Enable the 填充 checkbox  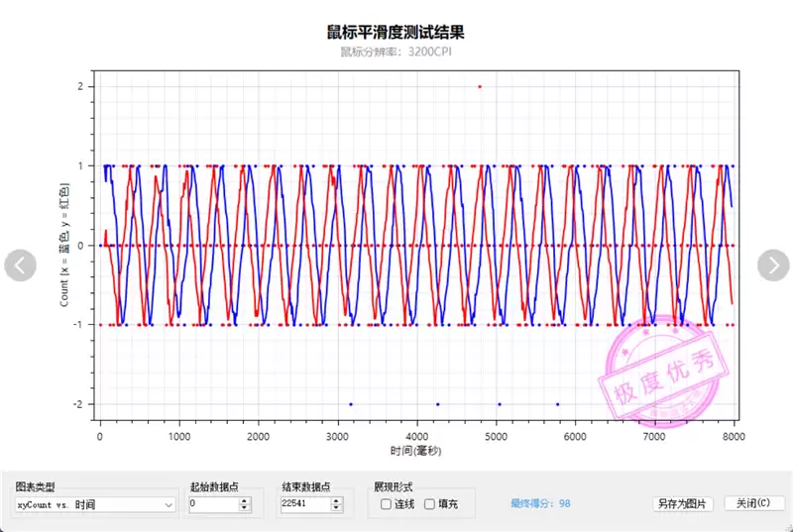click(429, 504)
